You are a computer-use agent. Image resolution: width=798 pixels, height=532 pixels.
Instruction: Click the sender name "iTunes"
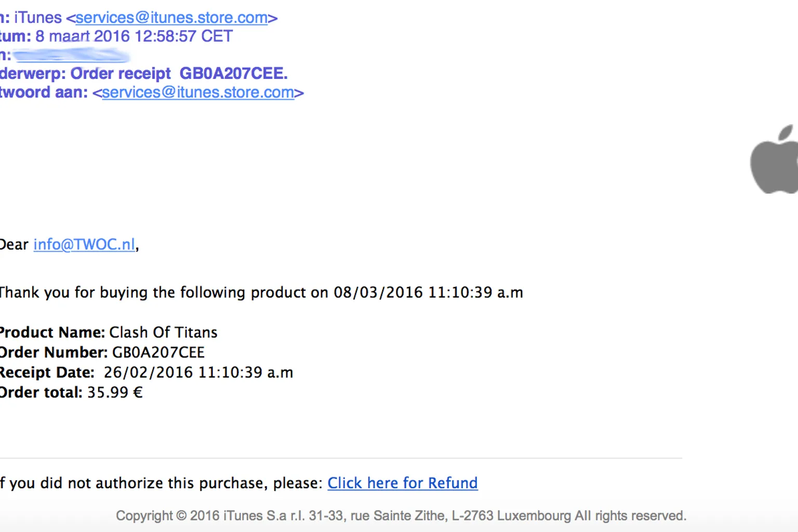pos(38,18)
